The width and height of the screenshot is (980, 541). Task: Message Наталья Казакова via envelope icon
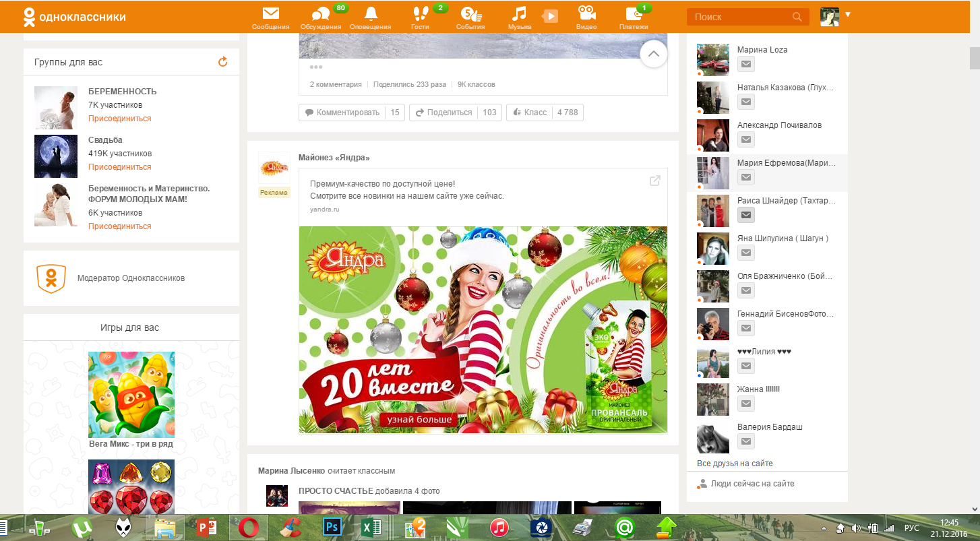pos(745,102)
